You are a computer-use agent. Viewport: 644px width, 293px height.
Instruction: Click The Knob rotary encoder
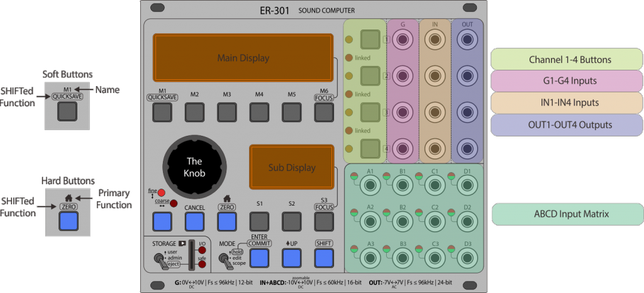pos(193,166)
